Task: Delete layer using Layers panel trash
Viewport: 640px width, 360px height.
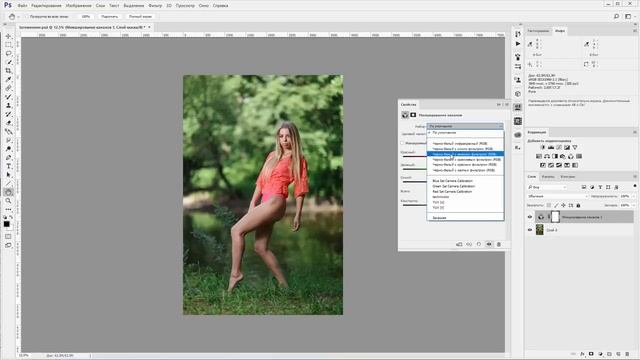Action: pos(627,354)
